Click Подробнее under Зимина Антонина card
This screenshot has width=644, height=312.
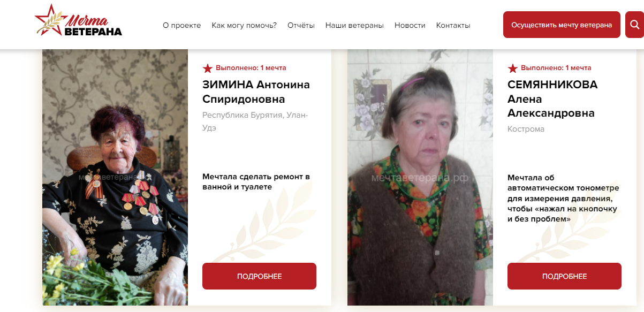click(259, 276)
